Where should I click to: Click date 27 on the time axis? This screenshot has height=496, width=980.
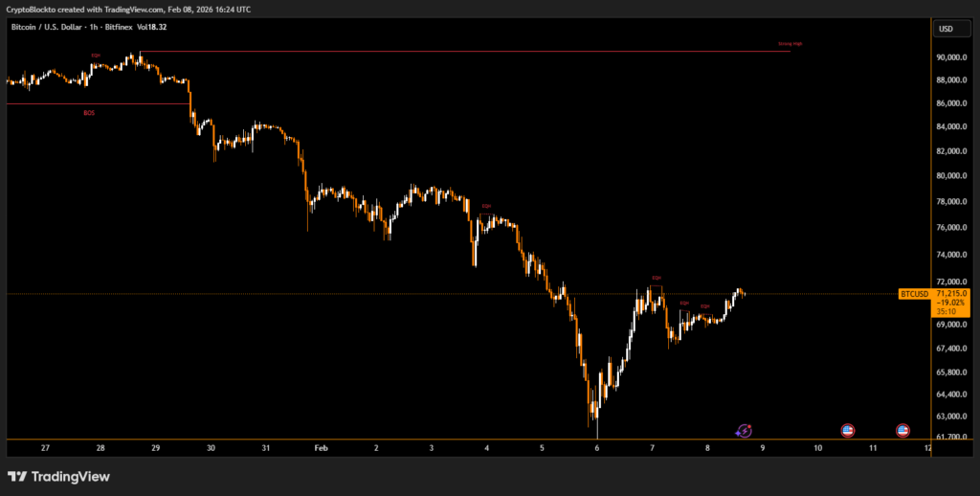click(x=45, y=447)
